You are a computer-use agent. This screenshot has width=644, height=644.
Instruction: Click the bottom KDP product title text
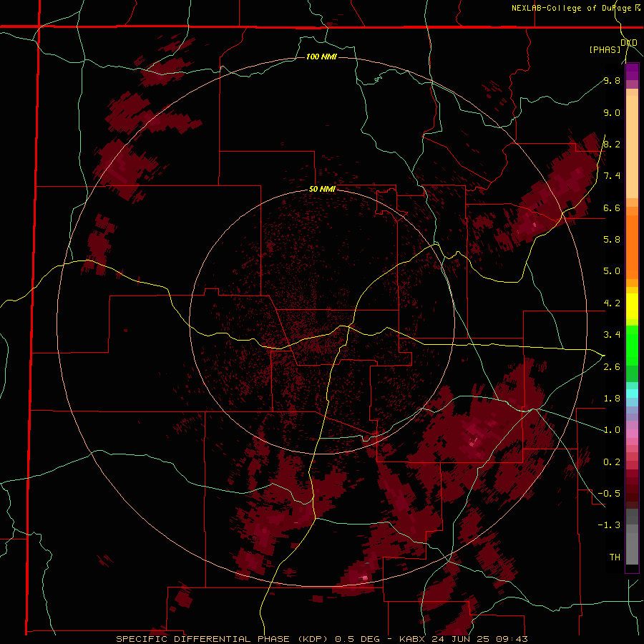[321, 639]
